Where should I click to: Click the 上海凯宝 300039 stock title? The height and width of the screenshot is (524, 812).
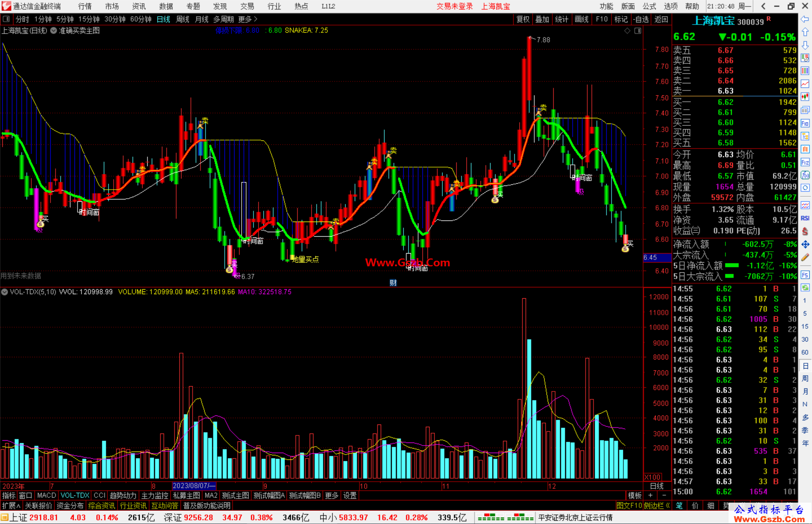click(729, 21)
